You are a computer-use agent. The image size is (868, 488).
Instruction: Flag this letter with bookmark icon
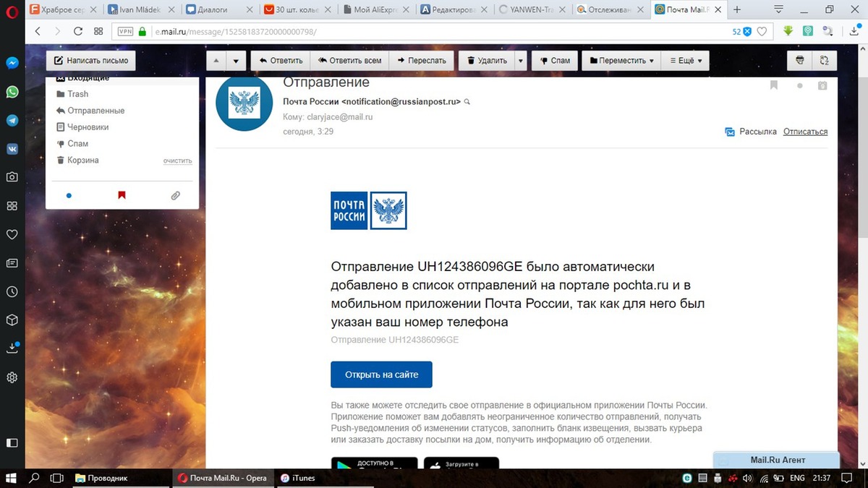[x=774, y=85]
